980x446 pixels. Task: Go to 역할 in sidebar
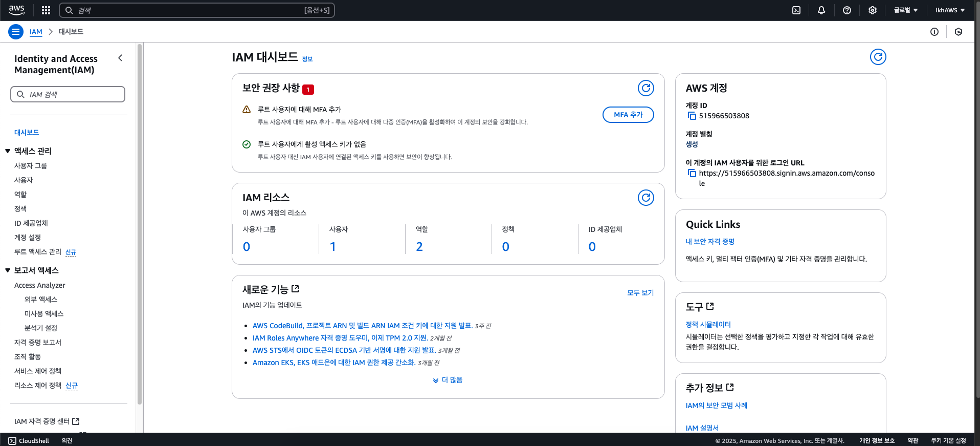[x=20, y=195]
